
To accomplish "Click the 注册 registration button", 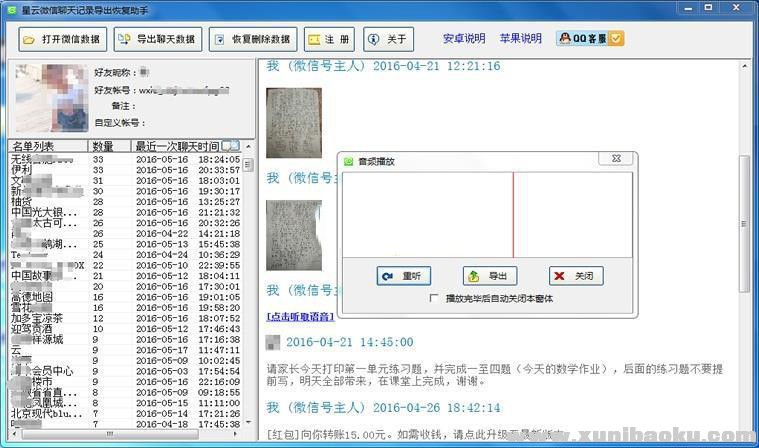I will [328, 40].
